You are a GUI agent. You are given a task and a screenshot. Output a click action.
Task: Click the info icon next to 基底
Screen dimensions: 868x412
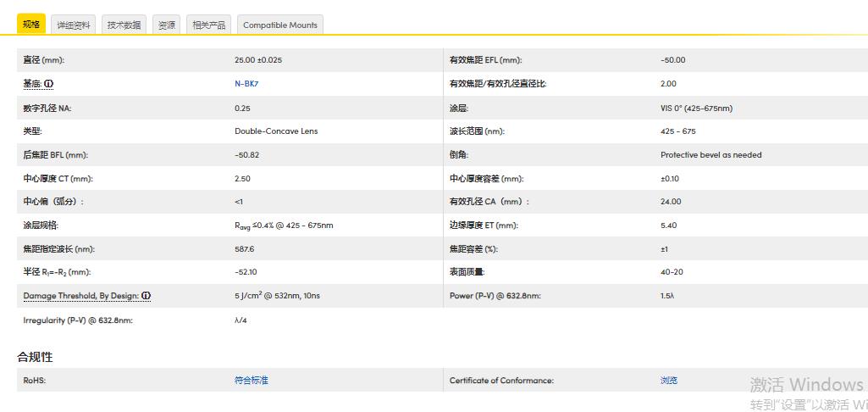(49, 84)
